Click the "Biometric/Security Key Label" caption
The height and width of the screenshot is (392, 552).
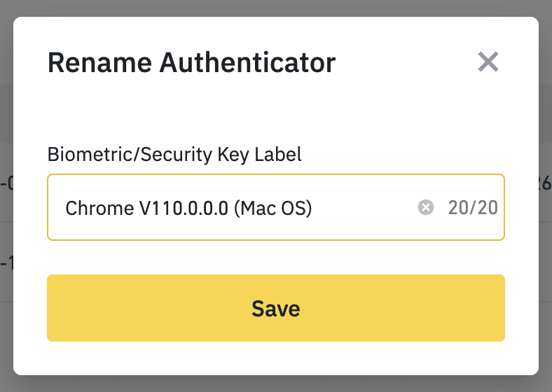[x=174, y=154]
